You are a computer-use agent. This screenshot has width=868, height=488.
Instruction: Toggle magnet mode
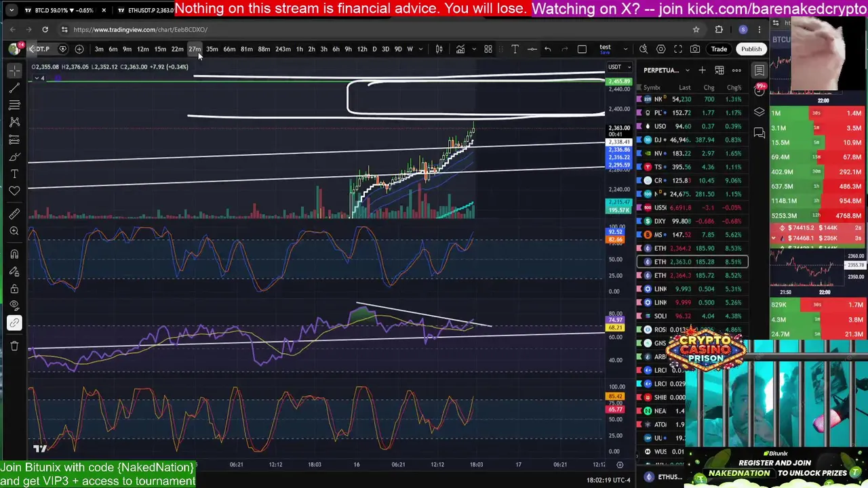point(14,254)
